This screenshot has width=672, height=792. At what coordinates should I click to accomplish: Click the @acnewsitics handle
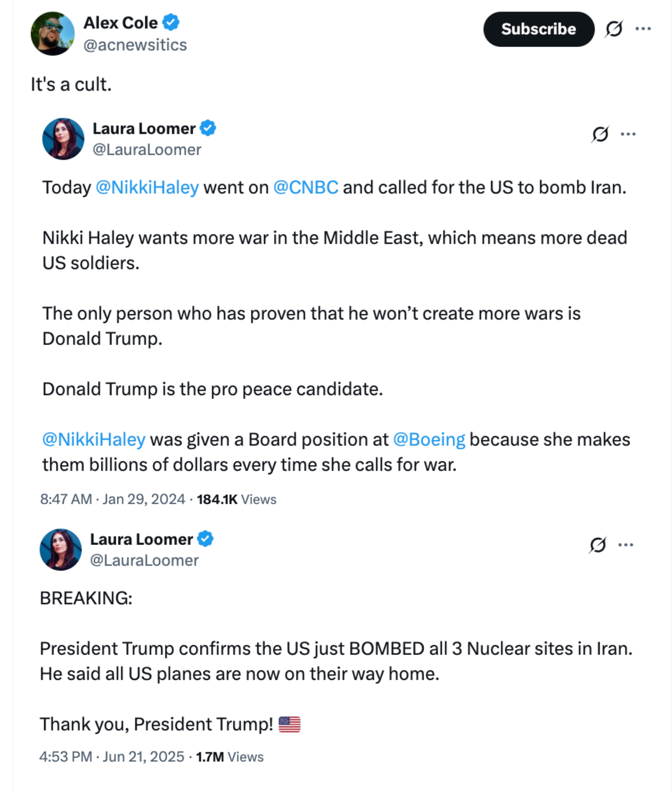tap(135, 45)
